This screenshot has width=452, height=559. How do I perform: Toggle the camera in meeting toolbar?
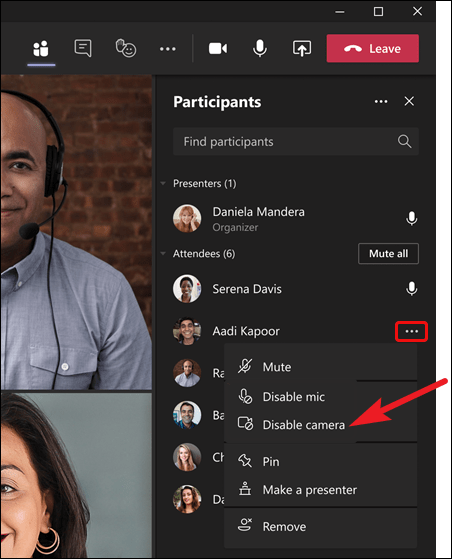coord(218,48)
